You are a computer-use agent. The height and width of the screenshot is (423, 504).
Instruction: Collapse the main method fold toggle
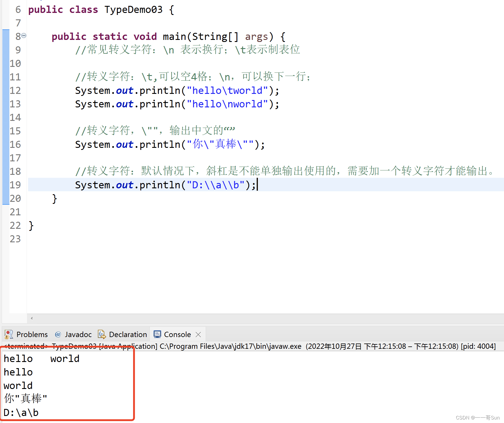click(24, 35)
